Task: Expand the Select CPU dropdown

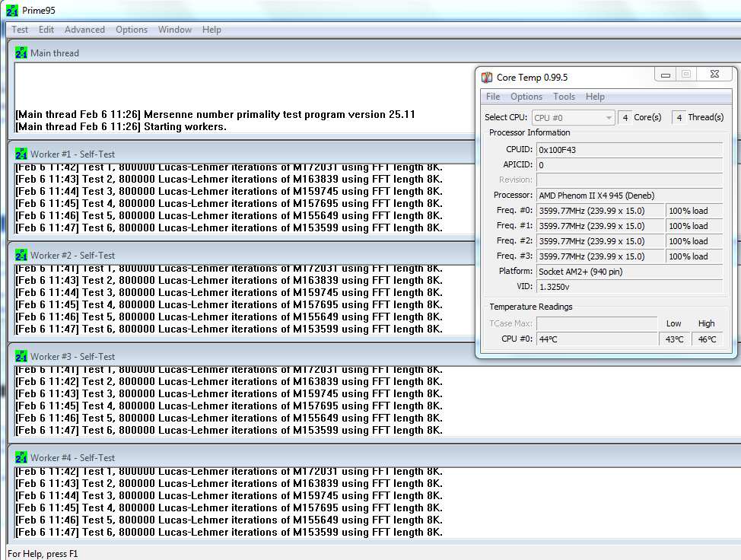Action: [573, 118]
